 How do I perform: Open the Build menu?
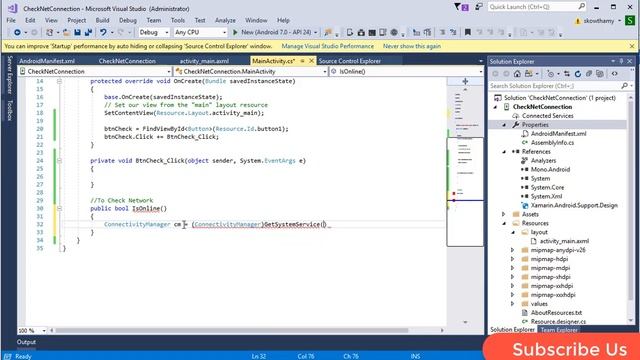point(102,20)
